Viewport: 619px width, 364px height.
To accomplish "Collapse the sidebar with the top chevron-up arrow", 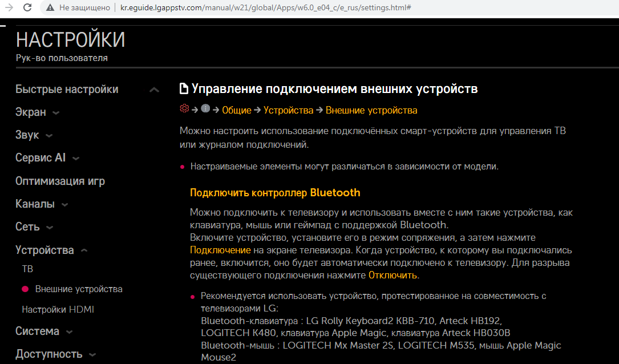I will pyautogui.click(x=154, y=90).
